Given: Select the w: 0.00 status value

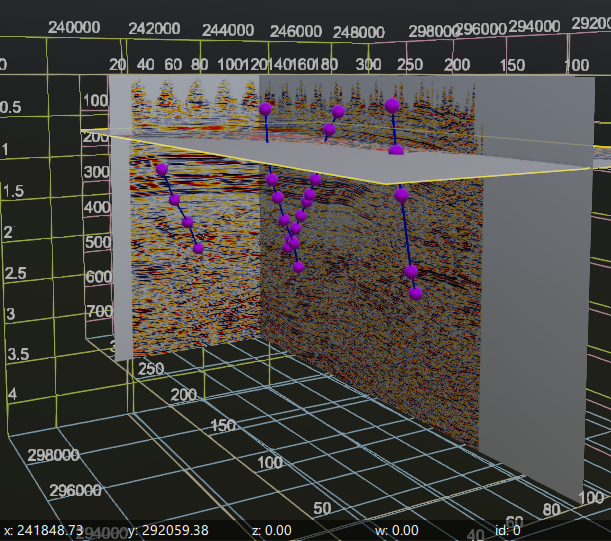Looking at the screenshot, I should [397, 530].
